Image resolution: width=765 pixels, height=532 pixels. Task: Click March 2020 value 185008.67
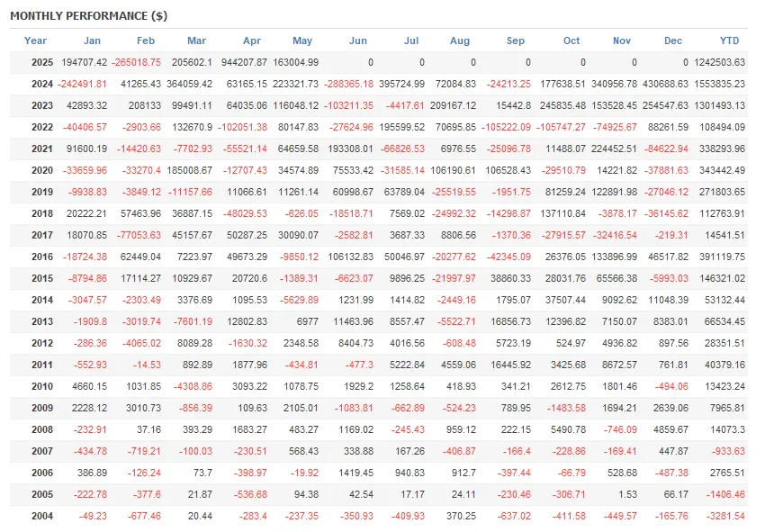(189, 170)
